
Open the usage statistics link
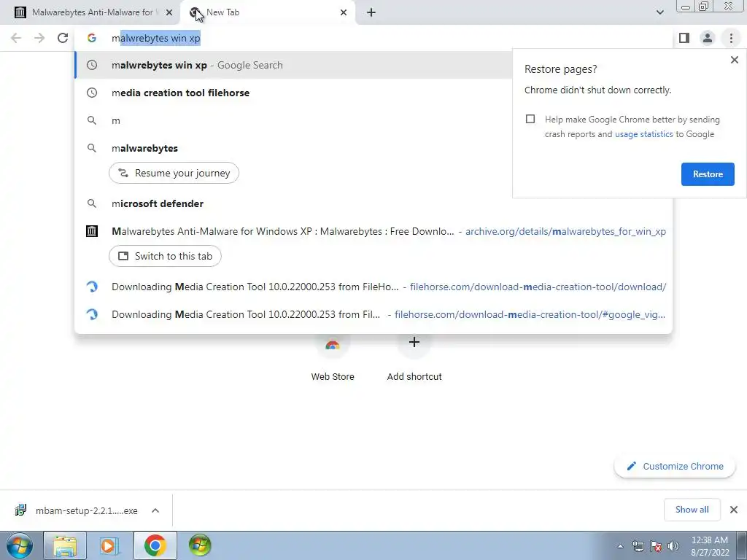(x=643, y=134)
